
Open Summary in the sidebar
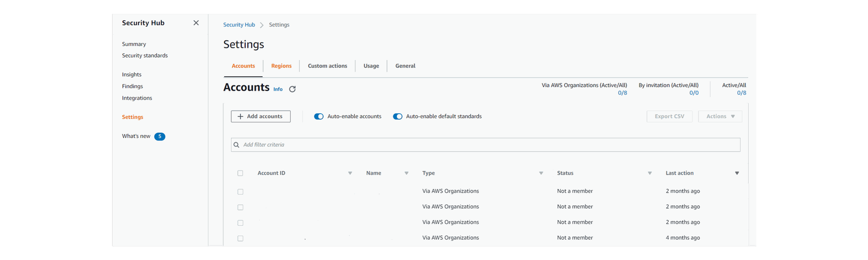[x=134, y=44]
